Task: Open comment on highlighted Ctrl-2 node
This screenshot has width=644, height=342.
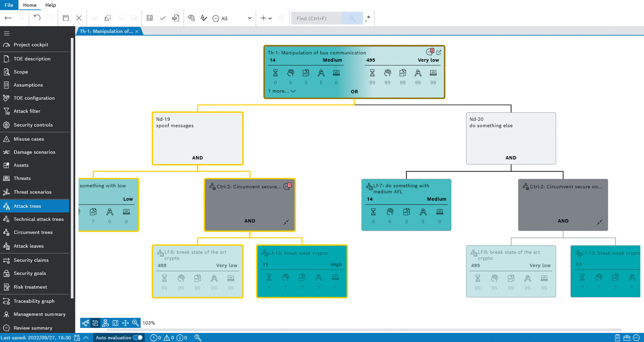Action: 287,186
